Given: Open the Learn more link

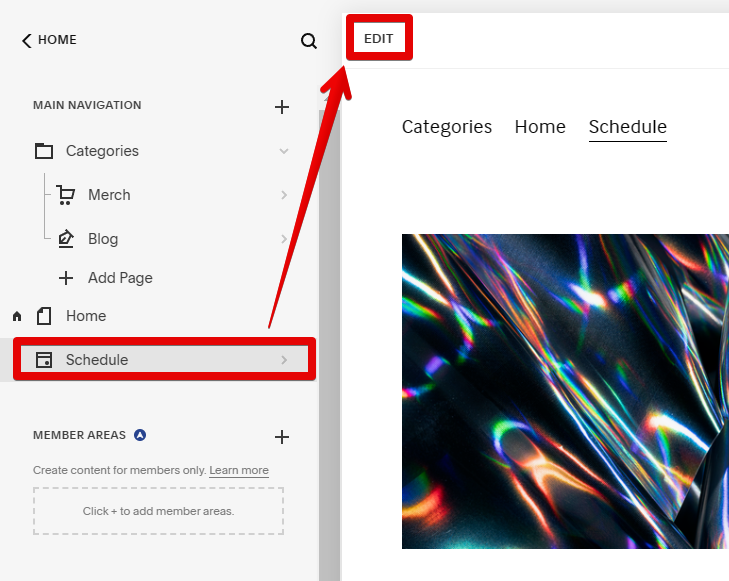Looking at the screenshot, I should [x=239, y=470].
